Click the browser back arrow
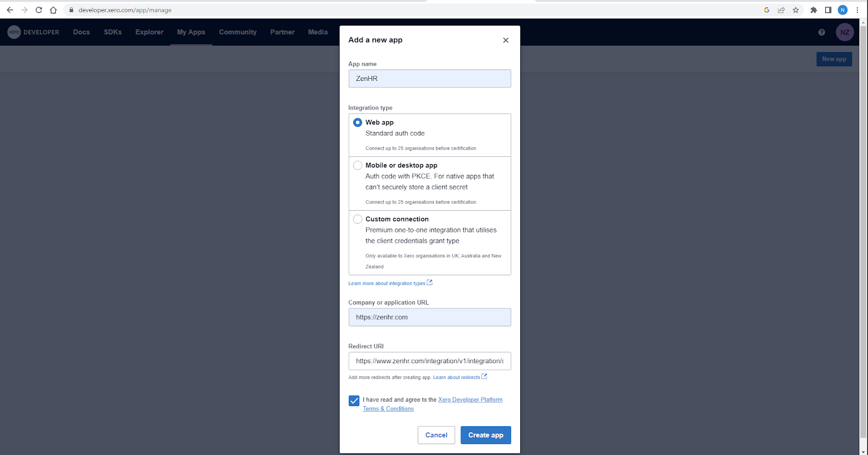The height and width of the screenshot is (455, 868). 10,10
